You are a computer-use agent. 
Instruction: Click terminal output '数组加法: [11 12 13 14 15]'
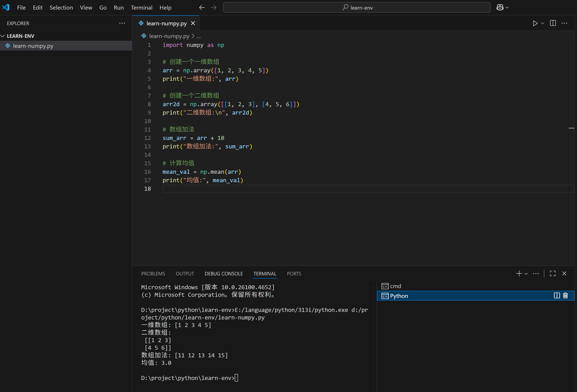184,355
